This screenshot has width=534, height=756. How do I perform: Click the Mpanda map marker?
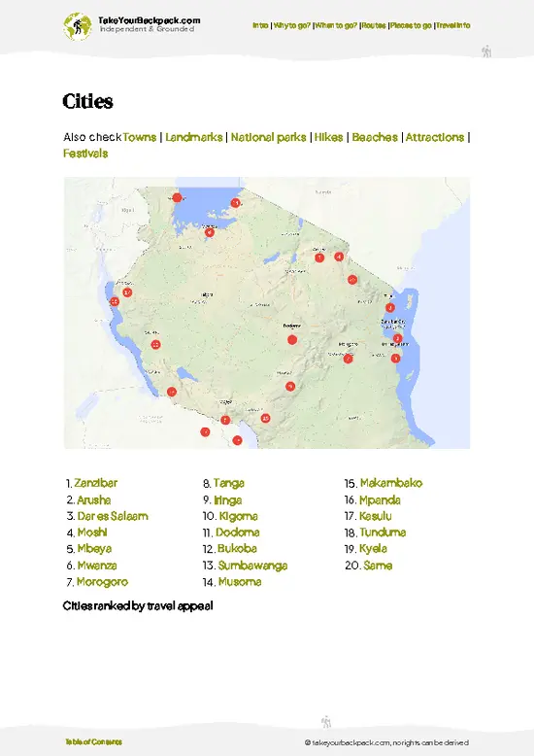pos(155,344)
